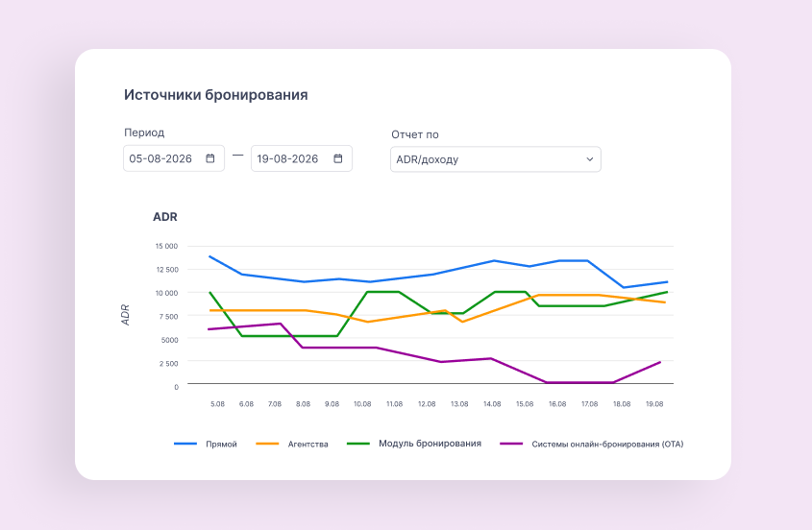Focus the 19-08-2026 end date field
This screenshot has width=812, height=530.
[302, 158]
